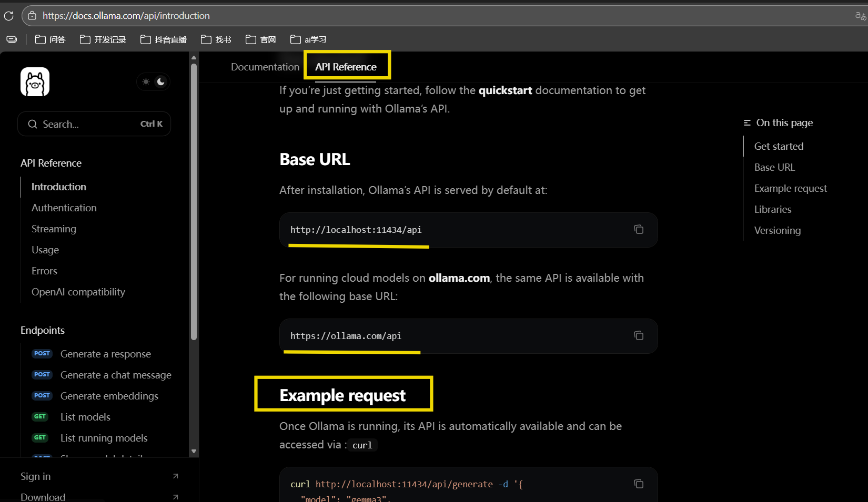Viewport: 868px width, 502px height.
Task: Open GET List models endpoint
Action: pyautogui.click(x=71, y=417)
